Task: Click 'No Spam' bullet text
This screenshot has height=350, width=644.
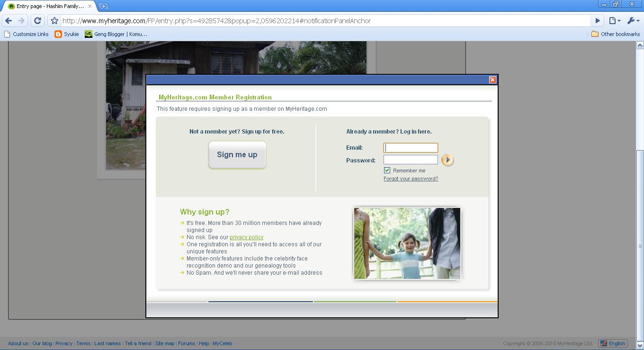Action: 254,273
